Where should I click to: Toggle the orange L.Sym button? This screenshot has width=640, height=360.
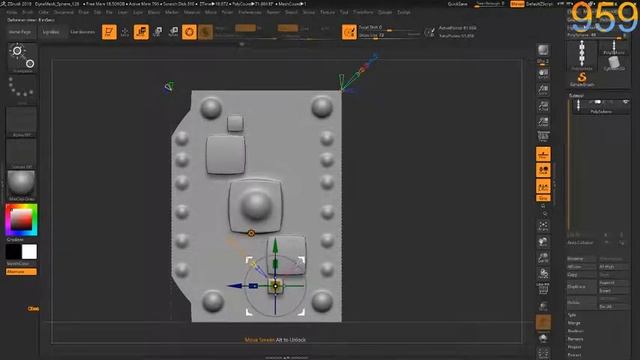pyautogui.click(x=543, y=187)
